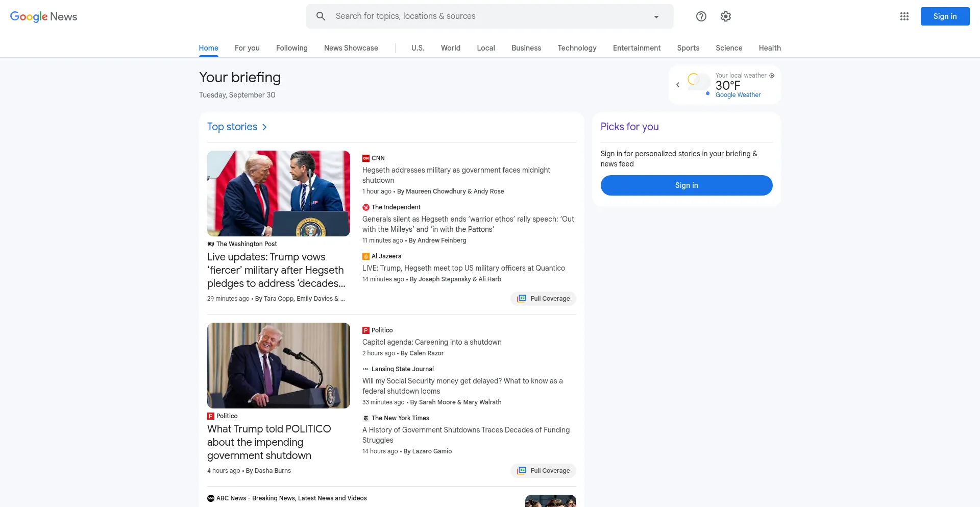Open the Local news tab
This screenshot has width=980, height=507.
[486, 48]
